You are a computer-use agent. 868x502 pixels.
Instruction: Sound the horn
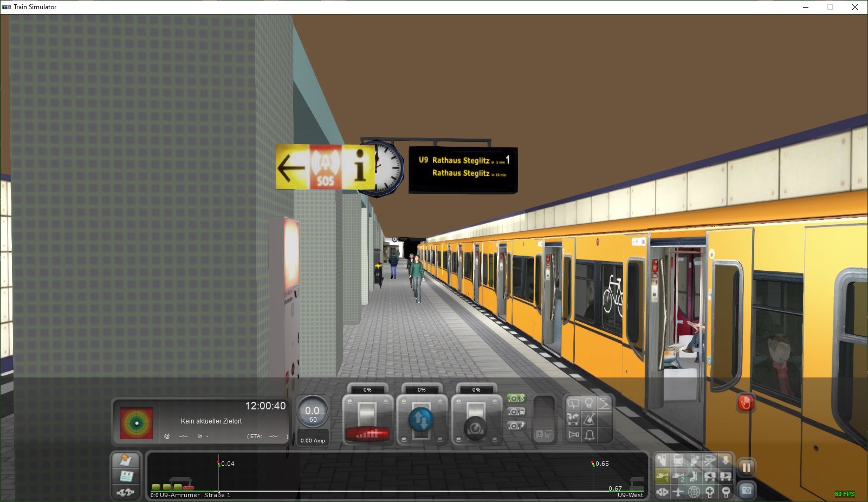[573, 434]
